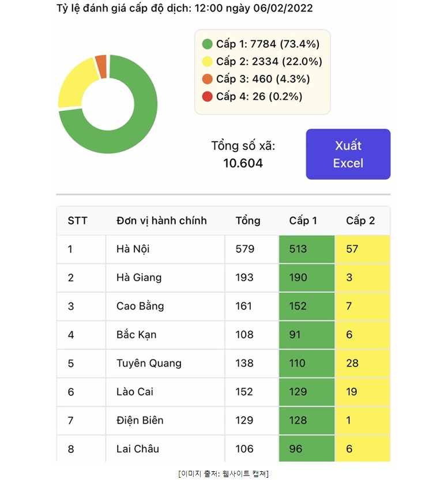Select the orange Cấp 3 legend dot
Screen dimensions: 448x480
tap(208, 79)
